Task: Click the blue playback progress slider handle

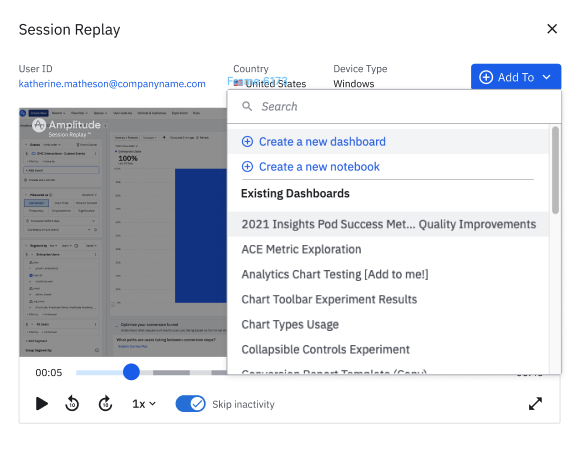Action: pos(131,372)
